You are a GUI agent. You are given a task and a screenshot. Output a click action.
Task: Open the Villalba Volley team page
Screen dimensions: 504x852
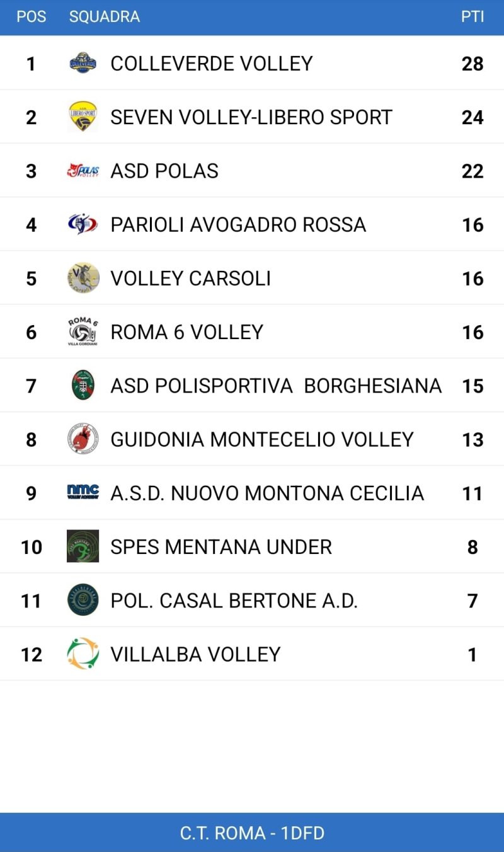[x=195, y=653]
